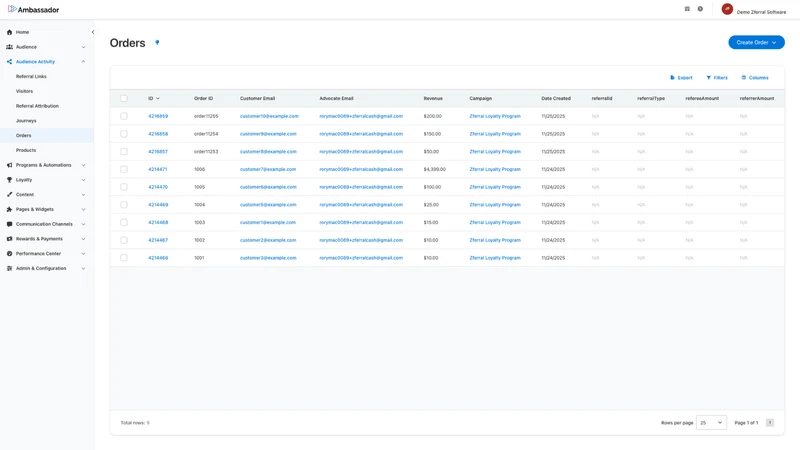
Task: Open Visitors in sidebar
Action: tap(24, 91)
